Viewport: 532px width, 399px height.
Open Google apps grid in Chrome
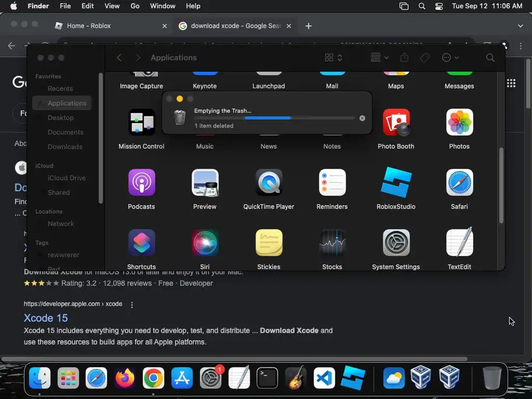pos(511,83)
